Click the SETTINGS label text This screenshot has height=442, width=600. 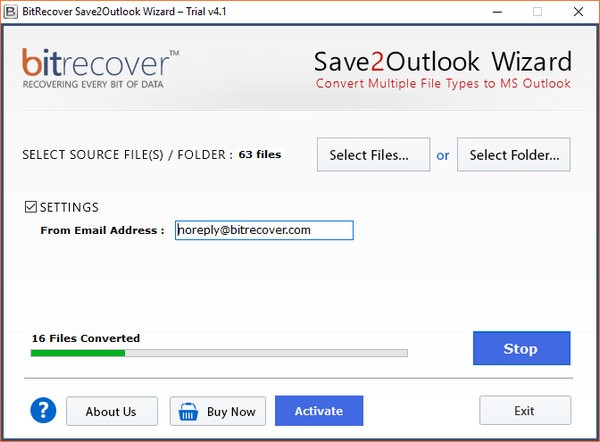click(69, 207)
